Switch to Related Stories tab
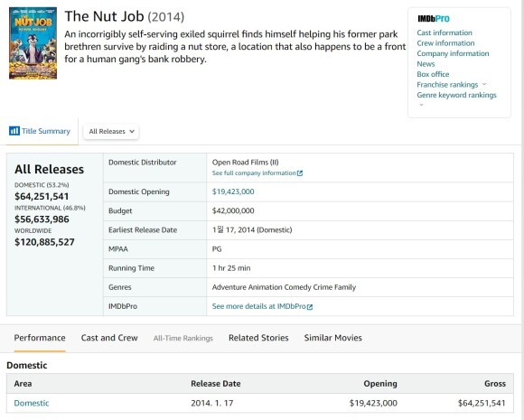Screen dimensions: 524x420 pos(258,338)
